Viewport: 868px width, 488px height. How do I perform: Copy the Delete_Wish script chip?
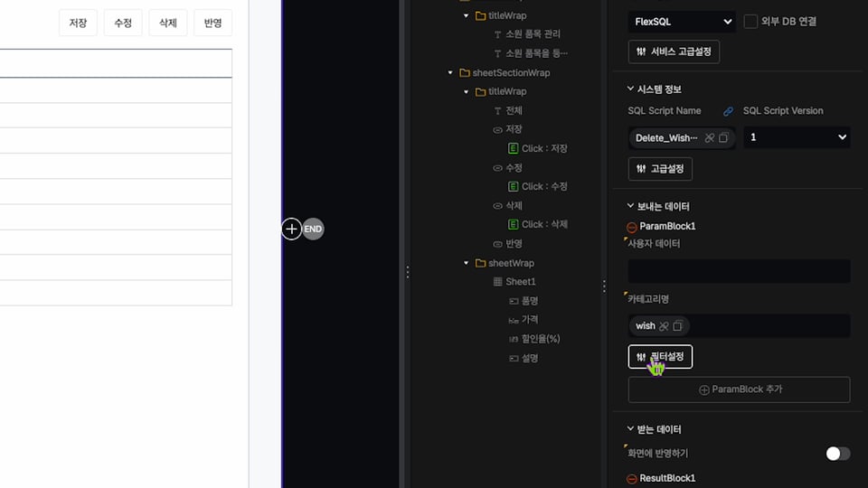tap(723, 137)
